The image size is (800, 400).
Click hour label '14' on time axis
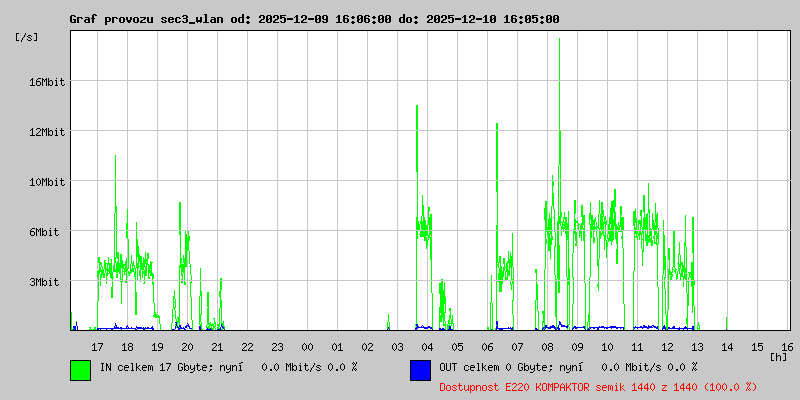pos(728,347)
